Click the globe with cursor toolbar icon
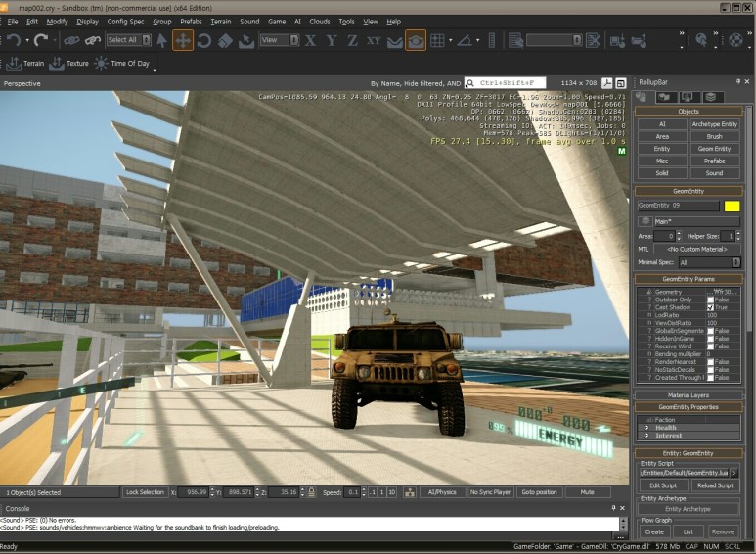Viewport: 756px width, 554px height. coord(701,40)
